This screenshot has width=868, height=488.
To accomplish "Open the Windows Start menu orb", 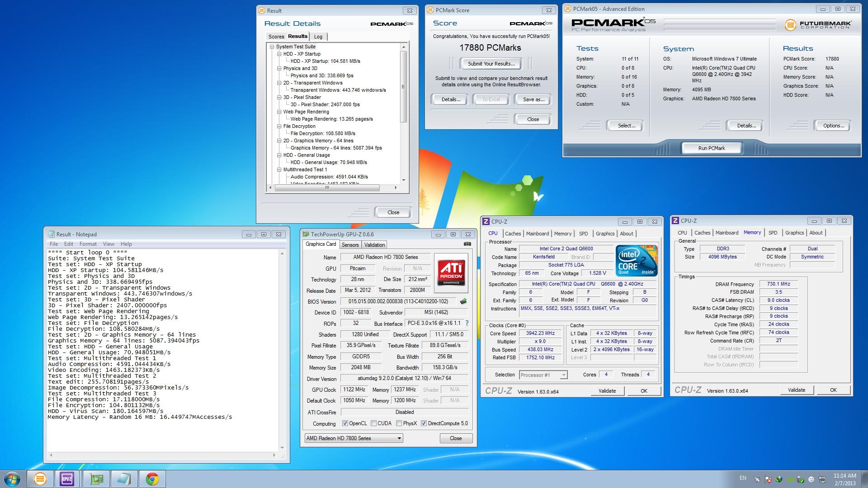I will tap(12, 479).
